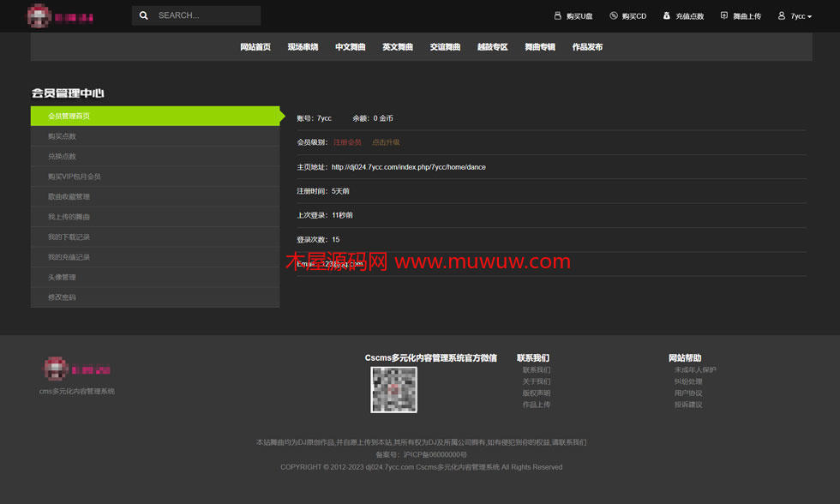Click the WeChat QR code image
Image resolution: width=840 pixels, height=504 pixels.
click(393, 390)
